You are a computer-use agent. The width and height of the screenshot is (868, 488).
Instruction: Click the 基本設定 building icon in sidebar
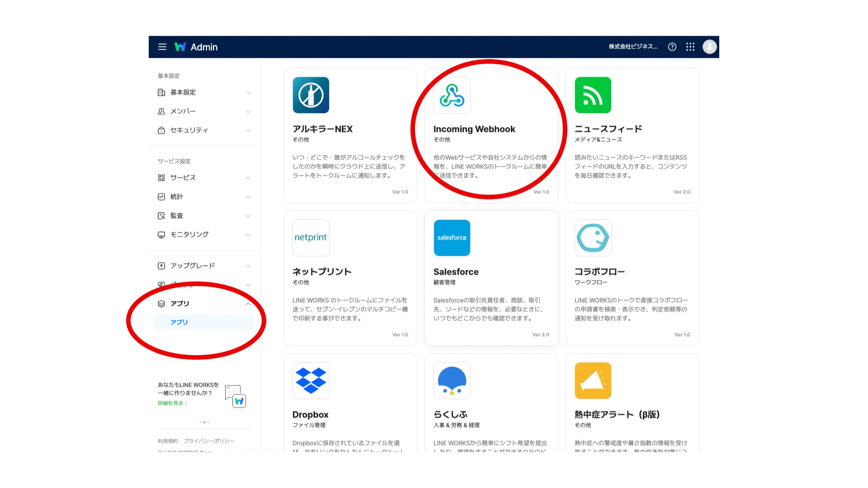(161, 92)
